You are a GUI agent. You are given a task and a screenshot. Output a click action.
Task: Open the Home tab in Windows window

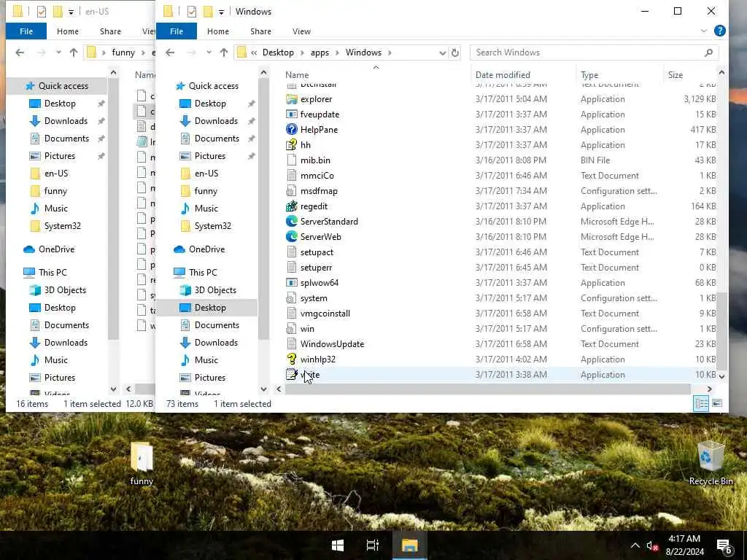217,31
